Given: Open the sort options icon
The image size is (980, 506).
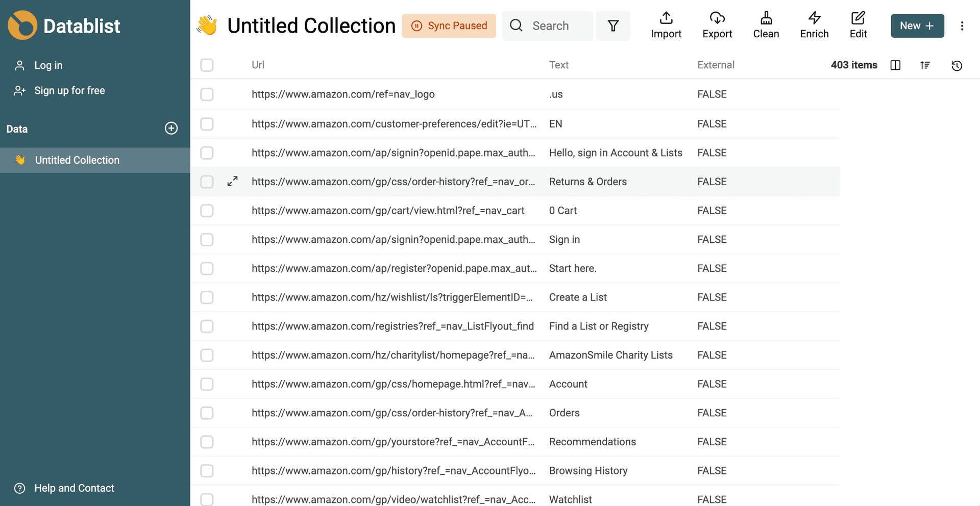Looking at the screenshot, I should click(x=925, y=65).
